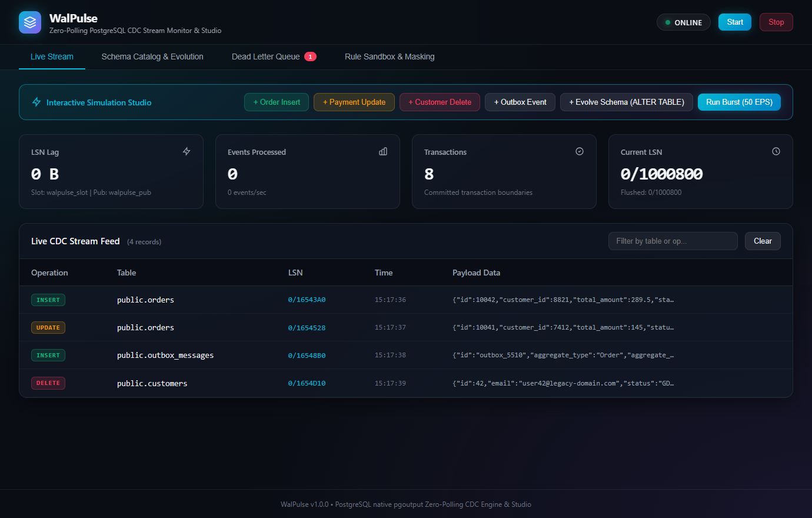Screen dimensions: 812x518
Task: Add an Outbox Event
Action: pos(520,102)
